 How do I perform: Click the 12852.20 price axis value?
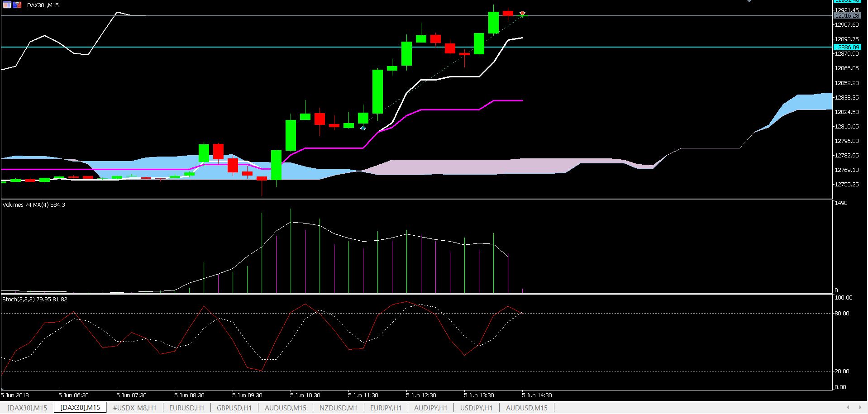[x=847, y=83]
